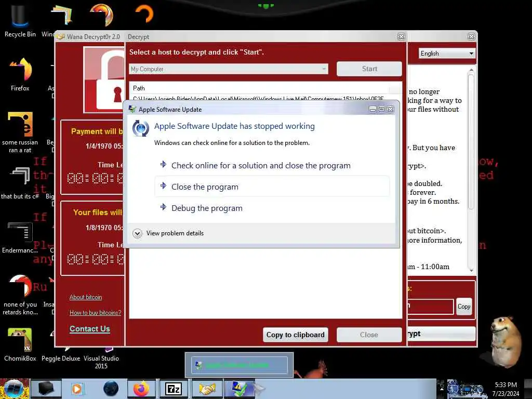Click the Copy button beside the bitcoin address
Image resolution: width=532 pixels, height=399 pixels.
tap(464, 307)
